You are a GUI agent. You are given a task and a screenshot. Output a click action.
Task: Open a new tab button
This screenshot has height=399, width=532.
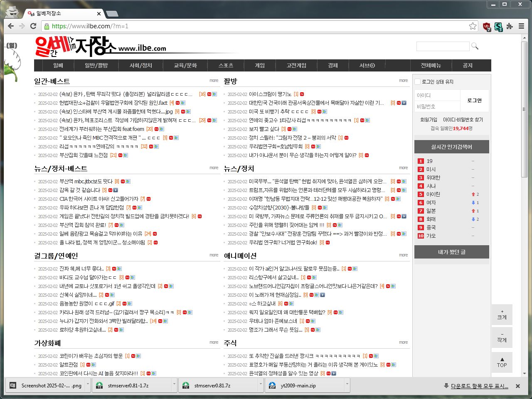[112, 14]
